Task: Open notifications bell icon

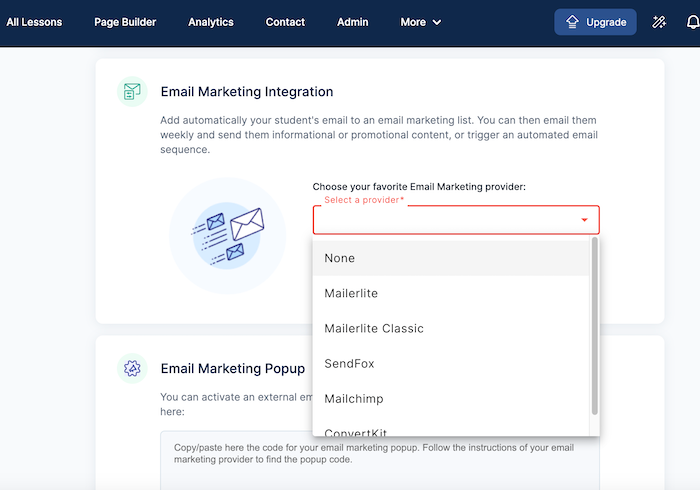Action: click(x=692, y=22)
